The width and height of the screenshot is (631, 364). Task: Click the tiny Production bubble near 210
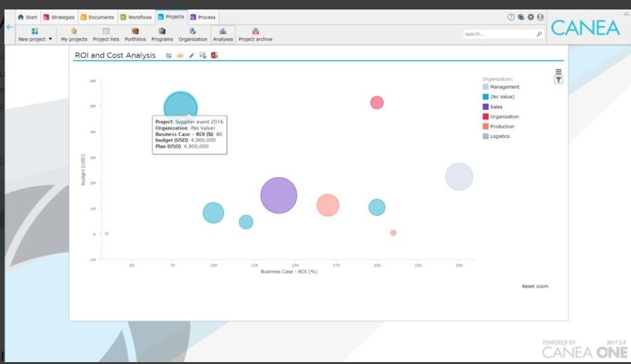393,233
